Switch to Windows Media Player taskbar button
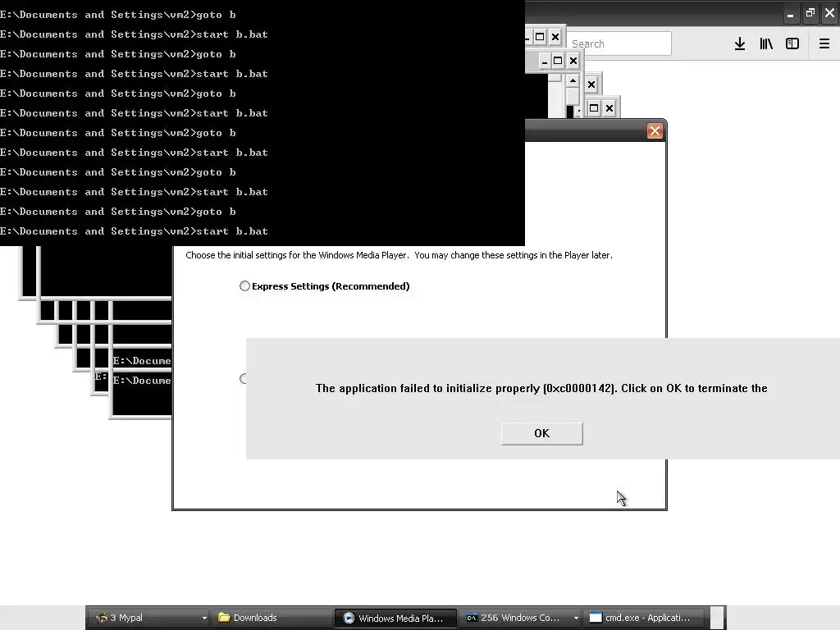The image size is (840, 630). point(395,618)
